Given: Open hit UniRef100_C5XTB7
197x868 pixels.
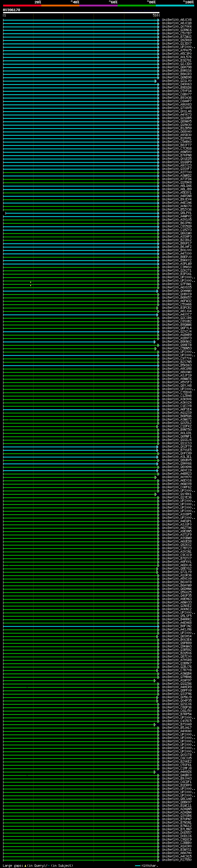Looking at the screenshot, I should pyautogui.click(x=177, y=33).
